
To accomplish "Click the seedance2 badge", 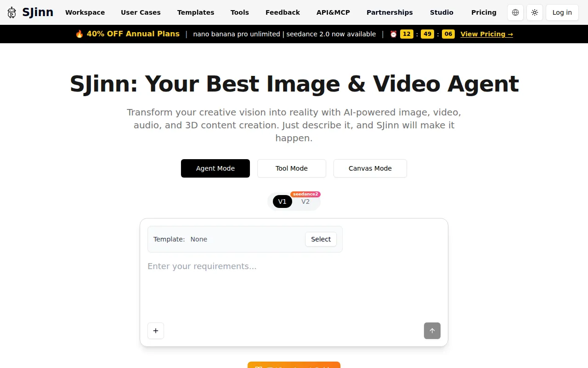I will click(x=305, y=194).
